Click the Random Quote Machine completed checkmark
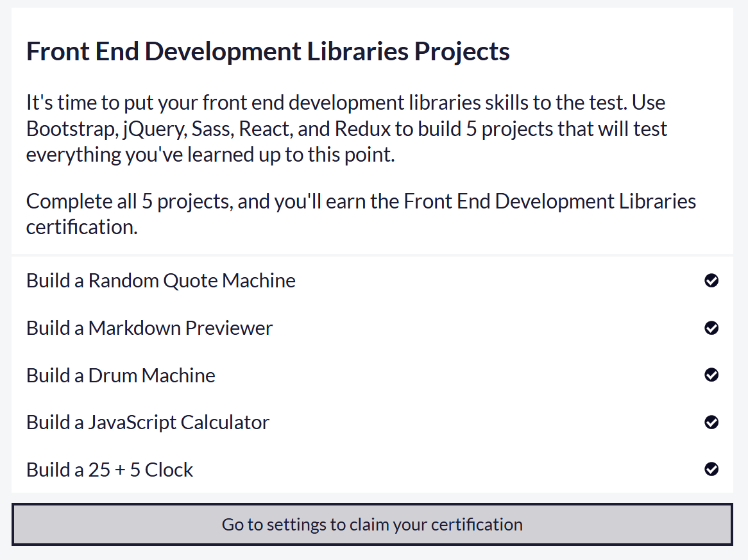The image size is (748, 560). [x=711, y=280]
